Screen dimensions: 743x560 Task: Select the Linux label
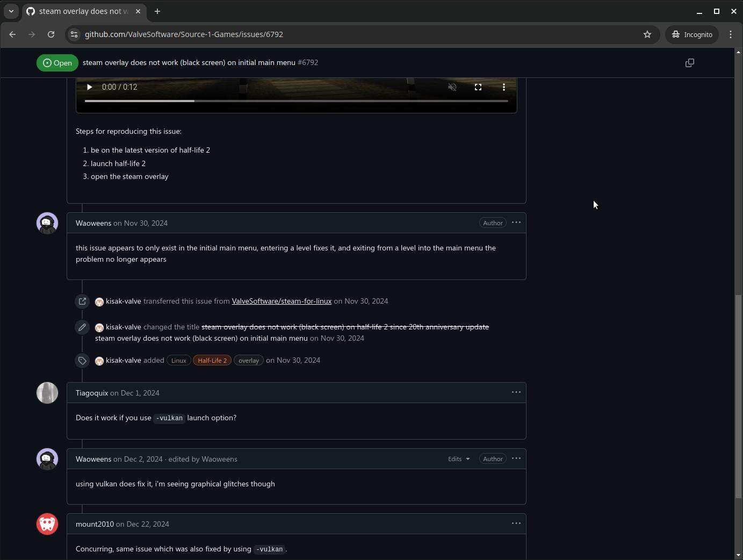[178, 361]
